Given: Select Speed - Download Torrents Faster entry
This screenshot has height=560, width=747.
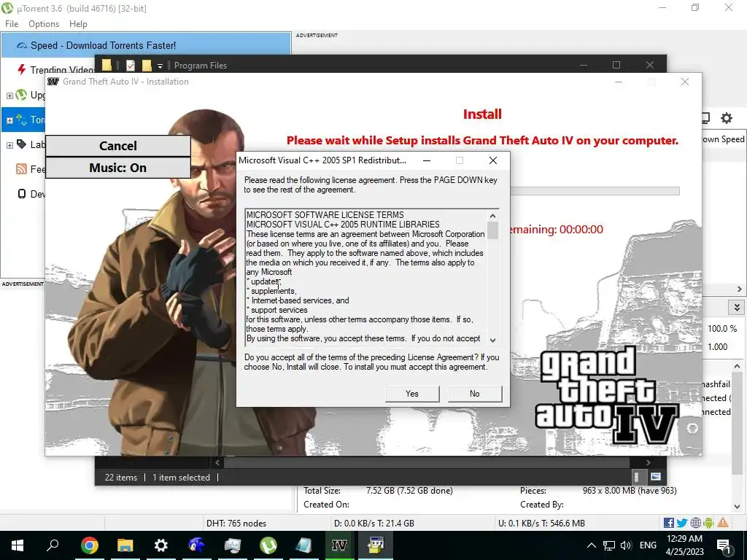Looking at the screenshot, I should [146, 45].
